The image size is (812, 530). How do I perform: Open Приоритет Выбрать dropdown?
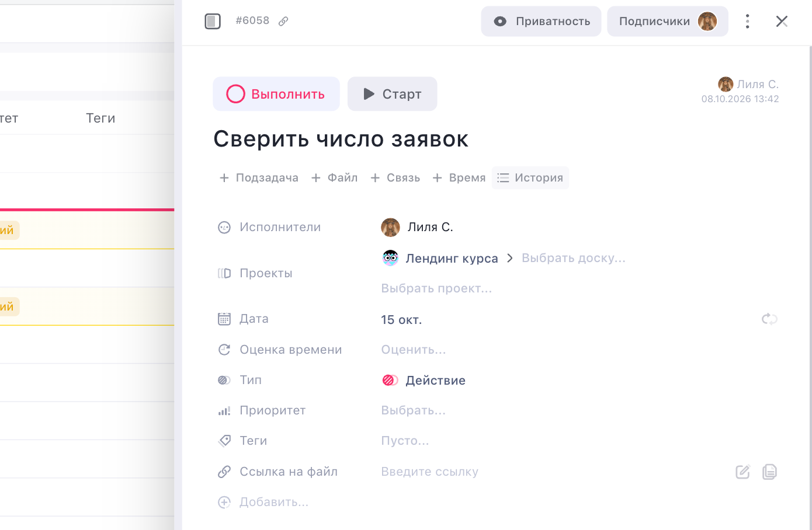pos(414,410)
